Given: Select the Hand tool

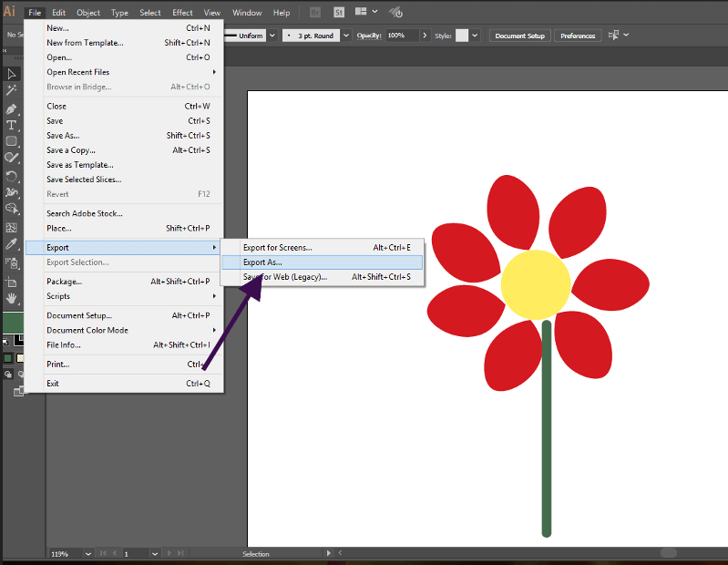Looking at the screenshot, I should 12,297.
